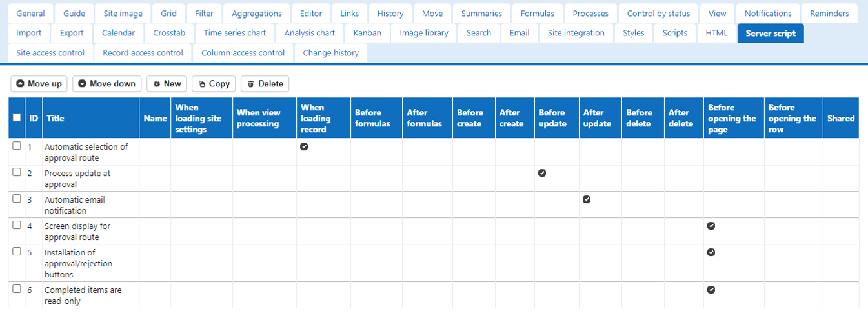Viewport: 868px width, 329px height.
Task: Open the General tab
Action: pyautogui.click(x=30, y=14)
